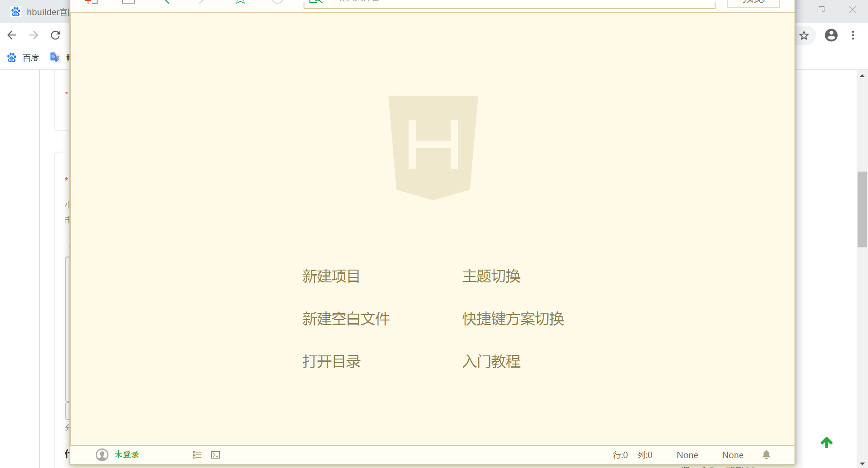Click green back-to-top arrow on webpage
The image size is (868, 468).
coord(827,443)
